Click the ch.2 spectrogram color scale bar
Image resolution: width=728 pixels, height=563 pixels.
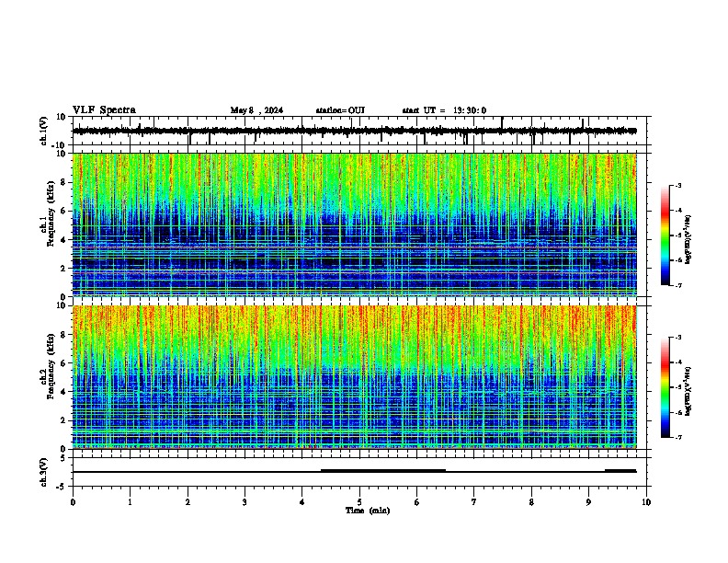pos(665,387)
